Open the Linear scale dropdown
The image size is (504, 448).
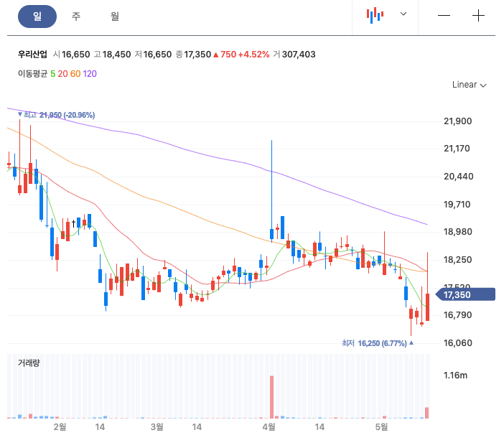pyautogui.click(x=469, y=85)
